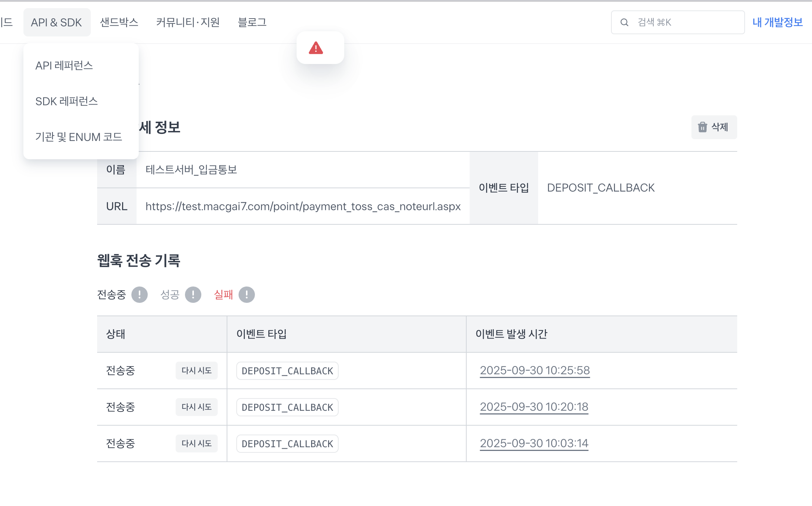Click the search magnifier icon

pyautogui.click(x=624, y=23)
